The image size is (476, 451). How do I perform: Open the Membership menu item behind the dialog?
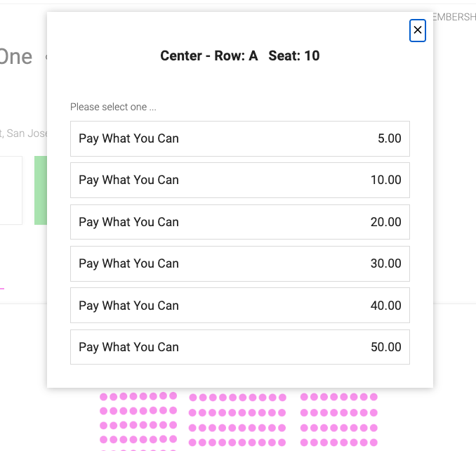454,17
